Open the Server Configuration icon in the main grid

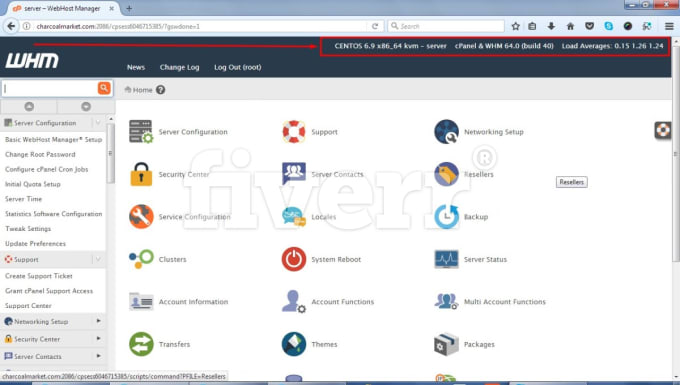pyautogui.click(x=141, y=131)
